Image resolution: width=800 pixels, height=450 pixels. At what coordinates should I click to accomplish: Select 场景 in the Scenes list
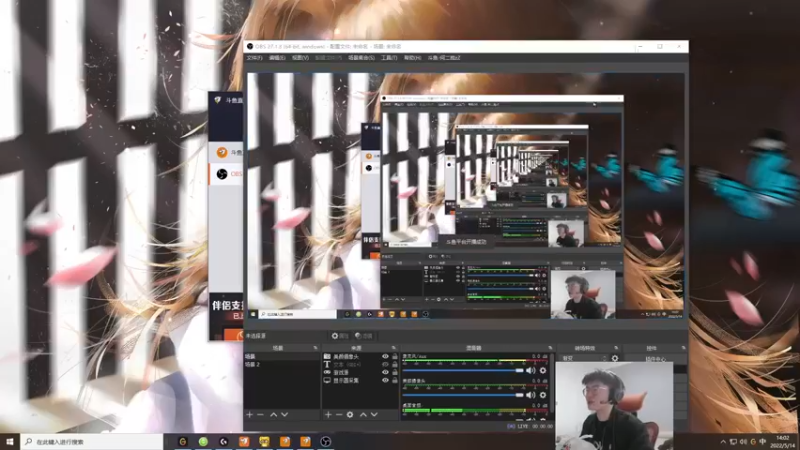coord(282,357)
